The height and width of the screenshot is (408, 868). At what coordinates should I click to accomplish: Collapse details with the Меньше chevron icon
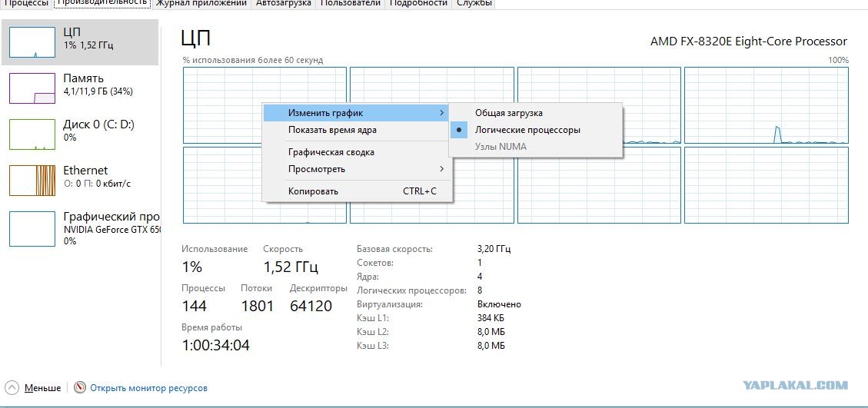click(12, 387)
